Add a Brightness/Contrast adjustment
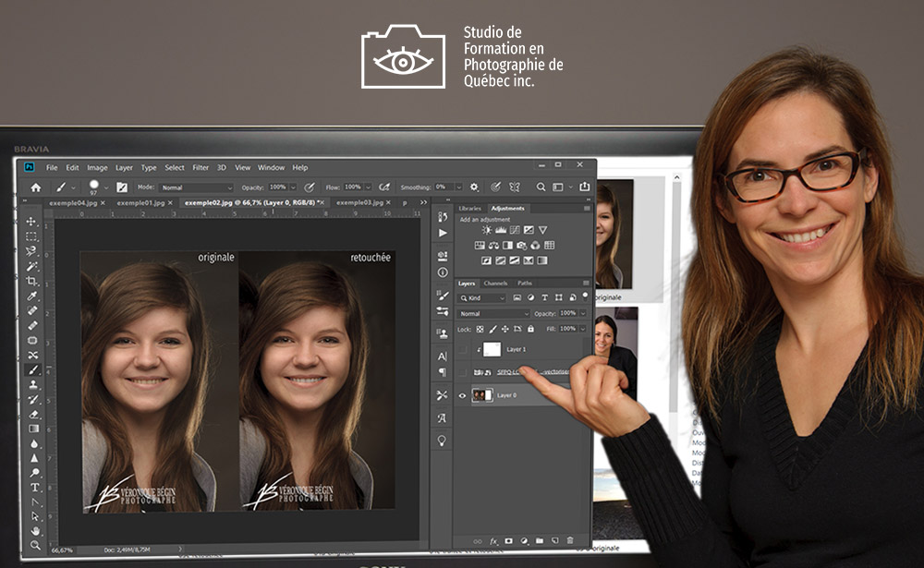924x568 pixels. [487, 230]
